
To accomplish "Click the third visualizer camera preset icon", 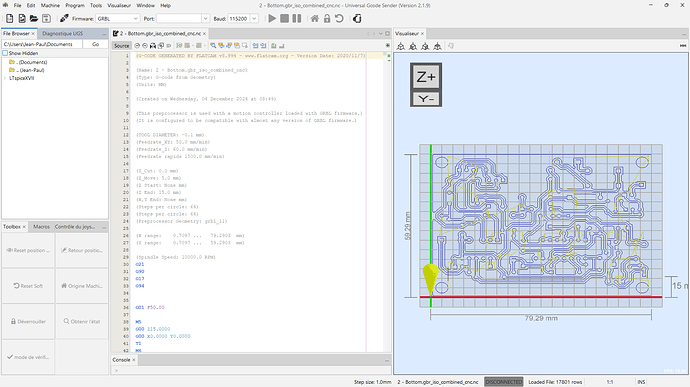I will click(425, 46).
